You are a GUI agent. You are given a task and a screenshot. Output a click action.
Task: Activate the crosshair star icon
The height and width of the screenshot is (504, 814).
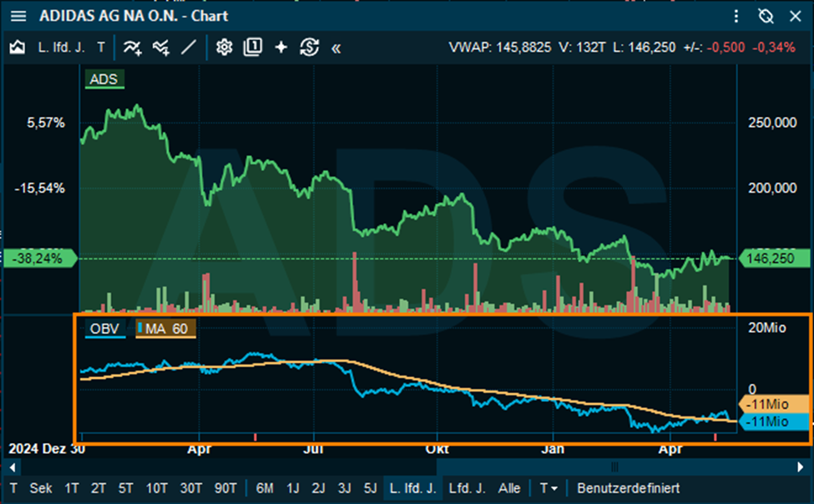(281, 48)
